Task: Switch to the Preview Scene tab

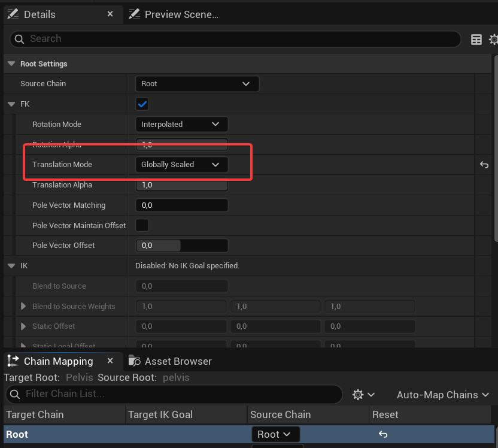Action: (x=174, y=14)
